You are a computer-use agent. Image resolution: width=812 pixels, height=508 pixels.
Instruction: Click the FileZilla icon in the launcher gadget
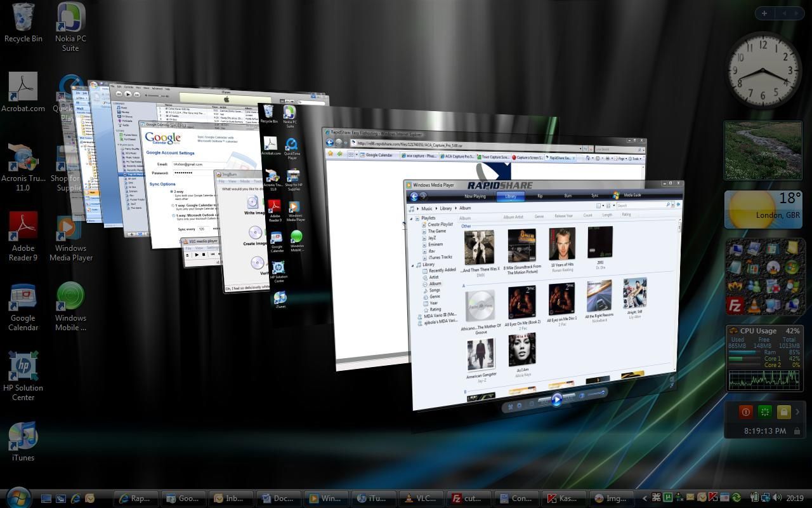tap(734, 305)
